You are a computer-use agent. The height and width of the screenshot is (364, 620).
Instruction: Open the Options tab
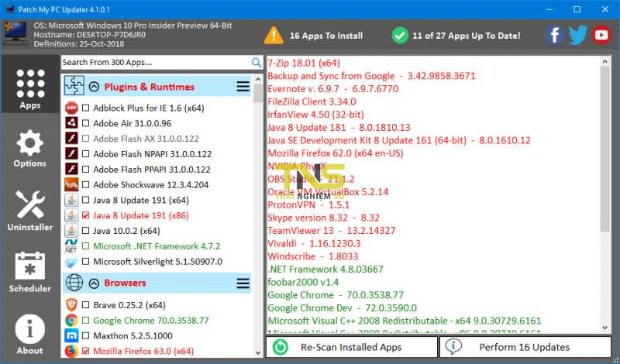[30, 149]
